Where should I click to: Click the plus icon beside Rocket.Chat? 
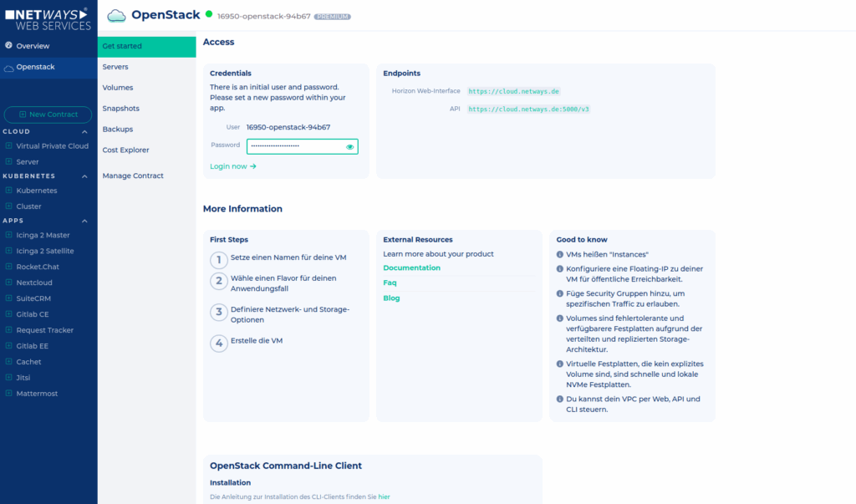pos(9,267)
